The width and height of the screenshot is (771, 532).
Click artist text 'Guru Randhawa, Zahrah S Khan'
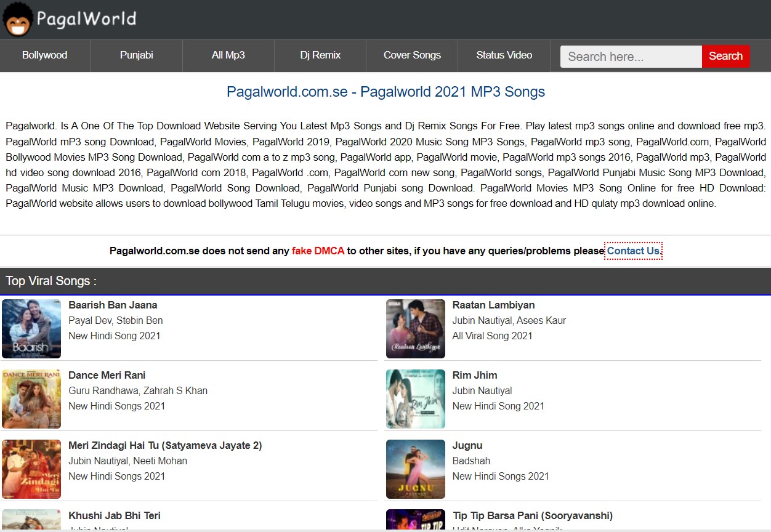[138, 390]
